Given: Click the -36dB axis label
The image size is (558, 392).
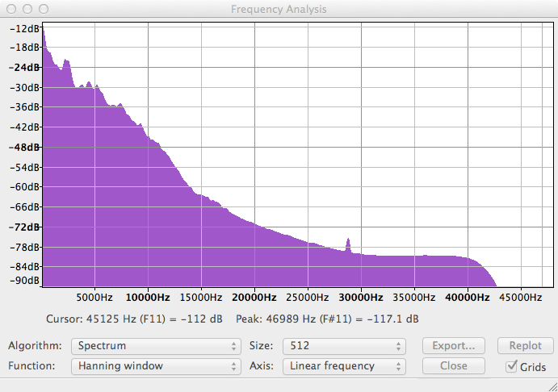Looking at the screenshot, I should click(24, 107).
